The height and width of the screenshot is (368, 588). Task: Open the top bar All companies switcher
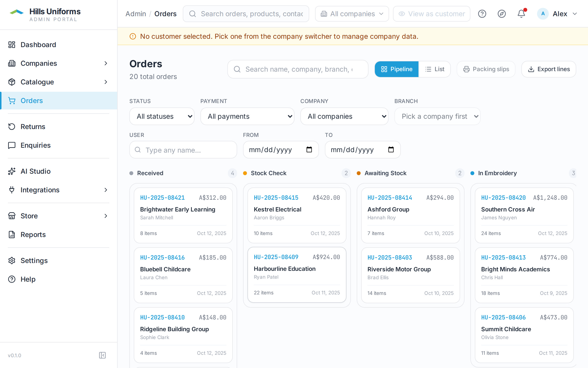[352, 14]
